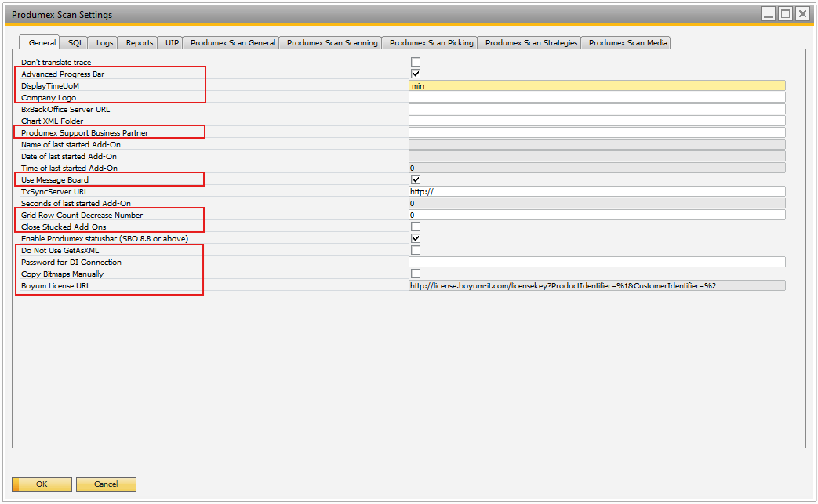Screen dimensions: 818x504
Task: Click the Chart XML Folder input field
Action: (597, 121)
